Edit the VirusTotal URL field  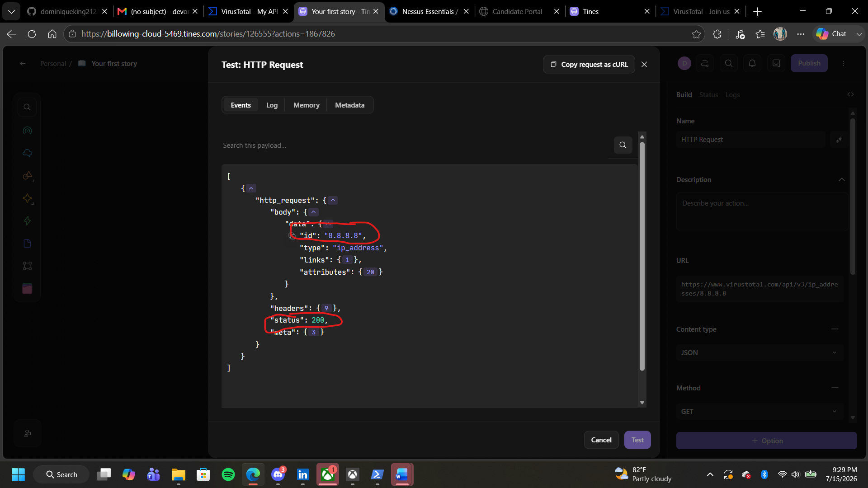tap(760, 289)
